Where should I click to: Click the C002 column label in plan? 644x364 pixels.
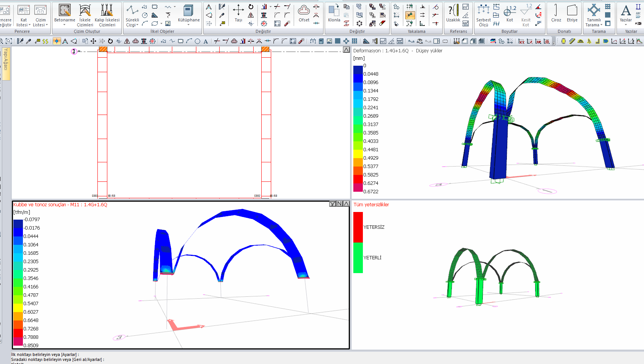[257, 196]
